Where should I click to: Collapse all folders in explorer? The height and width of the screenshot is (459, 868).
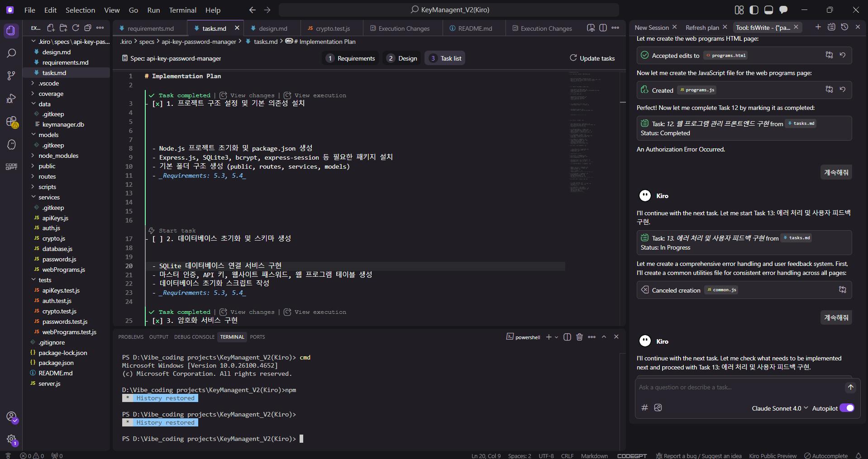88,28
